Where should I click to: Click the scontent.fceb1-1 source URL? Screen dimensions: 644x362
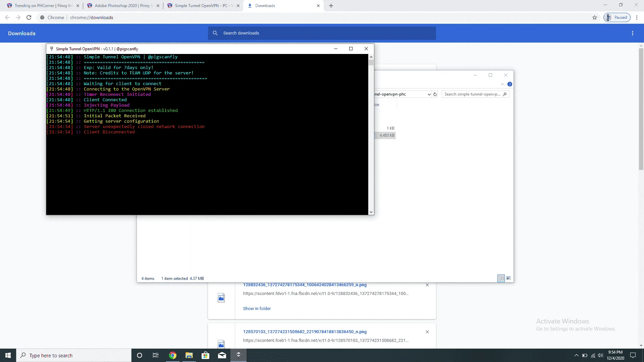(x=326, y=341)
